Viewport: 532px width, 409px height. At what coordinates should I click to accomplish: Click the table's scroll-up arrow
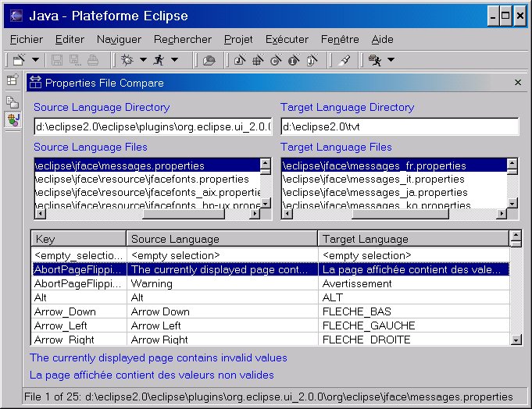tap(516, 236)
